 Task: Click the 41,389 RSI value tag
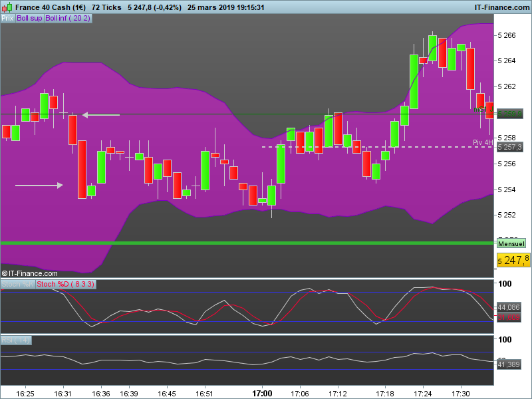[509, 364]
